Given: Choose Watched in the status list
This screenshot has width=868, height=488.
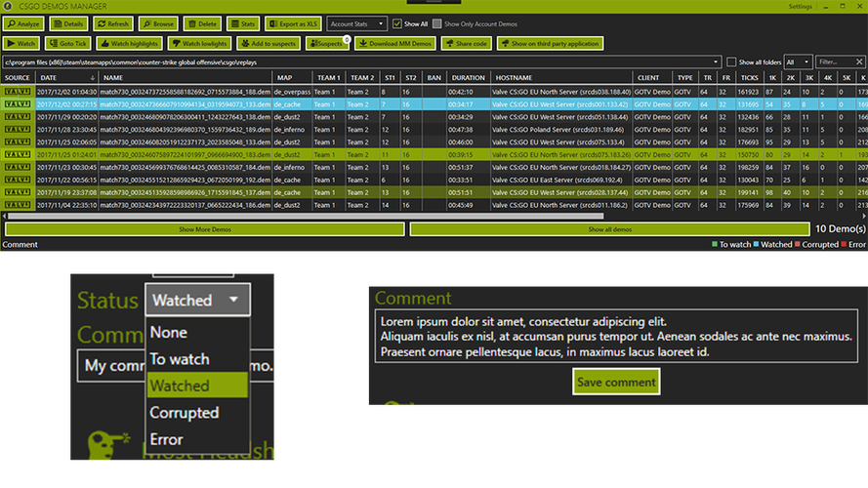Looking at the screenshot, I should pyautogui.click(x=197, y=386).
